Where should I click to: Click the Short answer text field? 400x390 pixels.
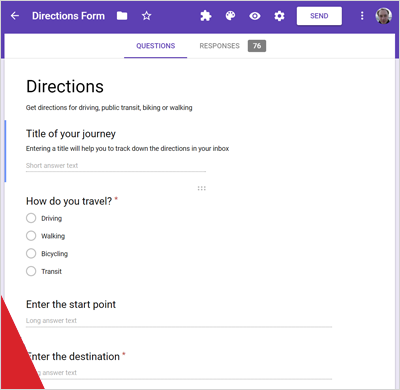[116, 166]
